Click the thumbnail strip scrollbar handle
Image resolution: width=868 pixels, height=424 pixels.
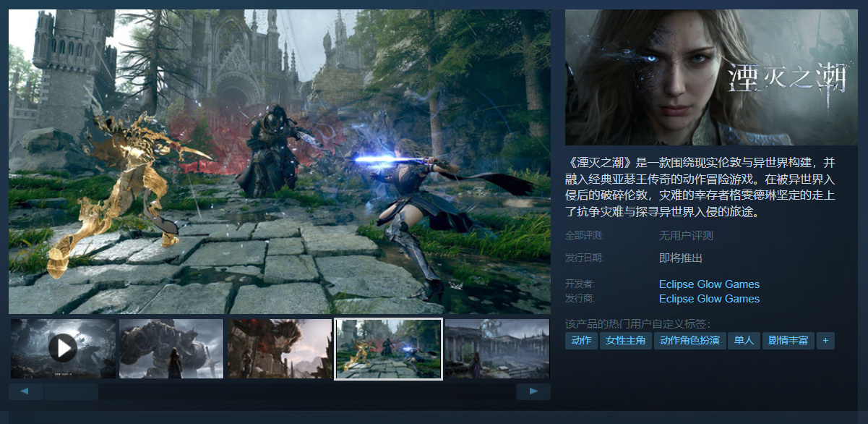coord(70,391)
